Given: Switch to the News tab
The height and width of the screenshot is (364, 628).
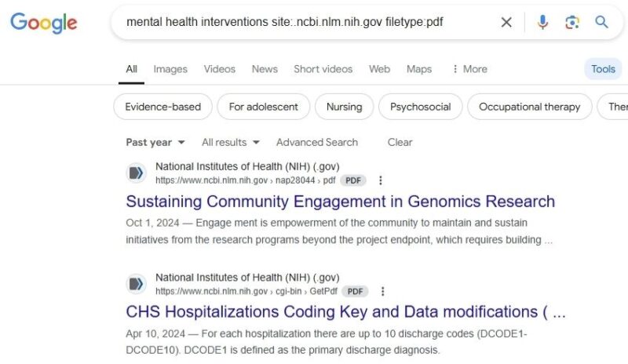Looking at the screenshot, I should coord(265,69).
